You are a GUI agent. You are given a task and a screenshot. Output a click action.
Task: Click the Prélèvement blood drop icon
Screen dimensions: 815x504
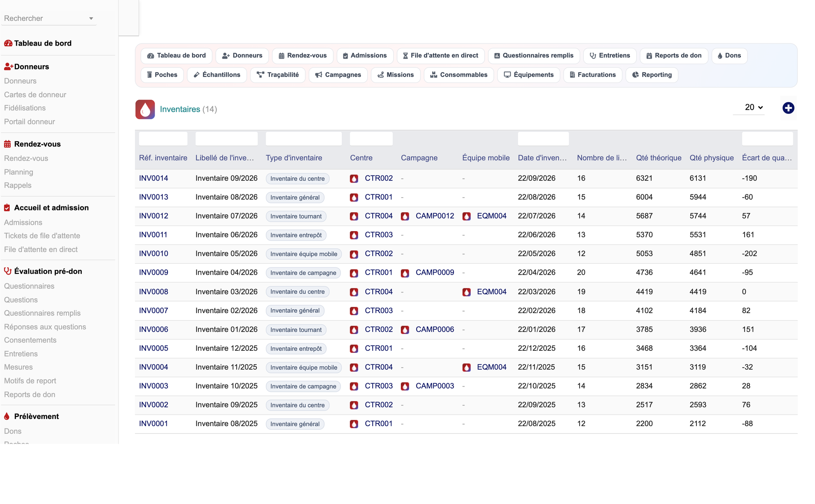(x=7, y=417)
